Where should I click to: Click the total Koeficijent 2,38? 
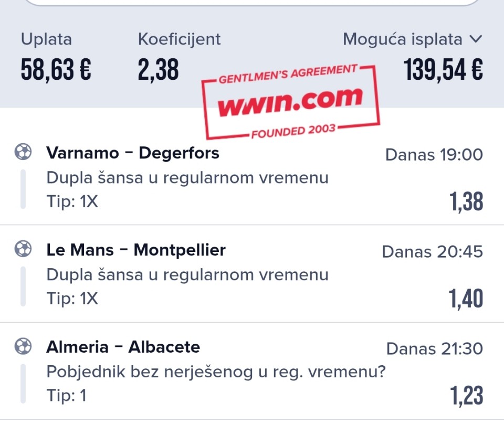[x=158, y=69]
